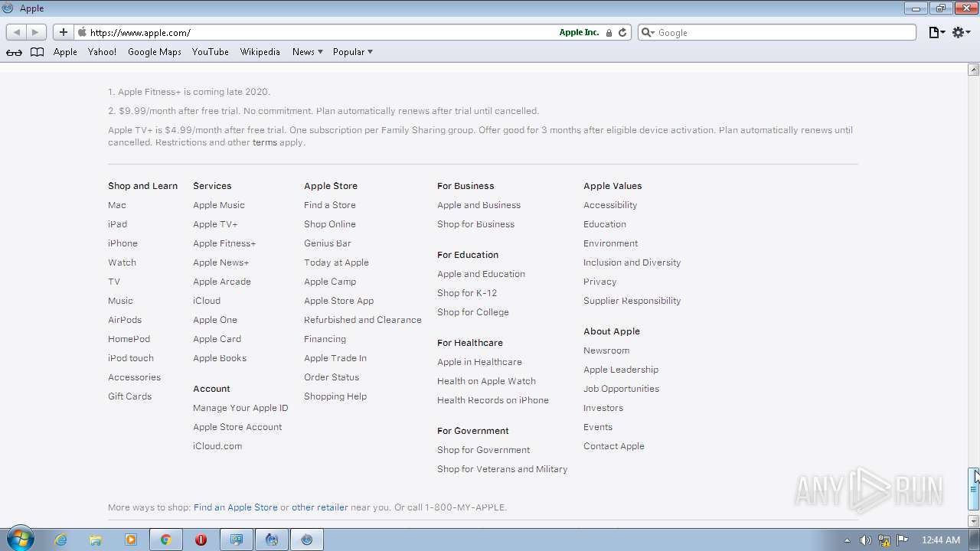Open the Action Center flag icon
980x551 pixels.
(x=903, y=540)
